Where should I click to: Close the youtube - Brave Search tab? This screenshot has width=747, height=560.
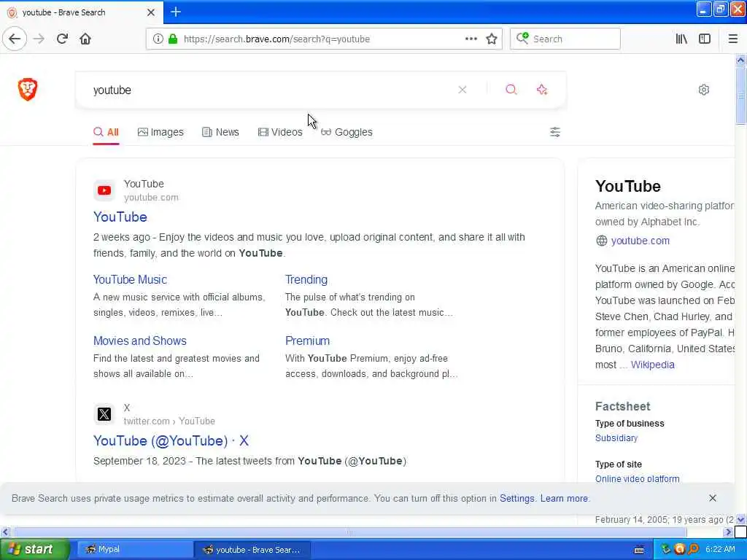coord(151,12)
